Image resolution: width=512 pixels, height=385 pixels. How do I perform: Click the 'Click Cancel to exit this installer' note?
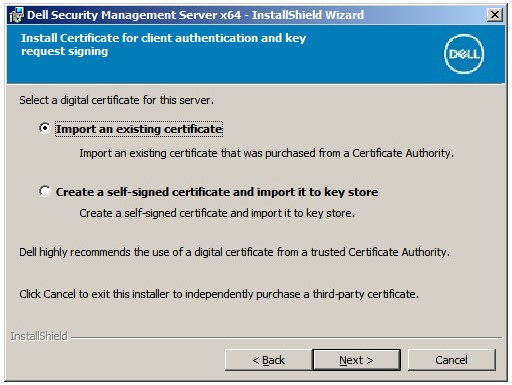[x=219, y=294]
